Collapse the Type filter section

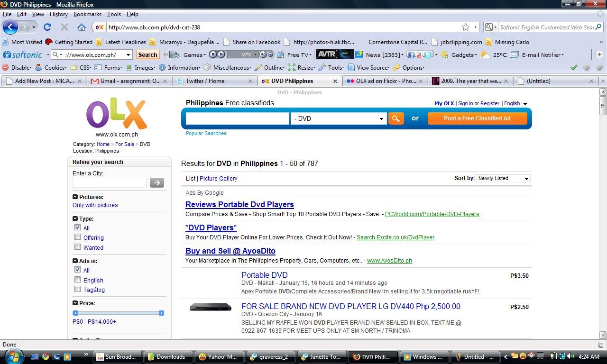coord(75,218)
